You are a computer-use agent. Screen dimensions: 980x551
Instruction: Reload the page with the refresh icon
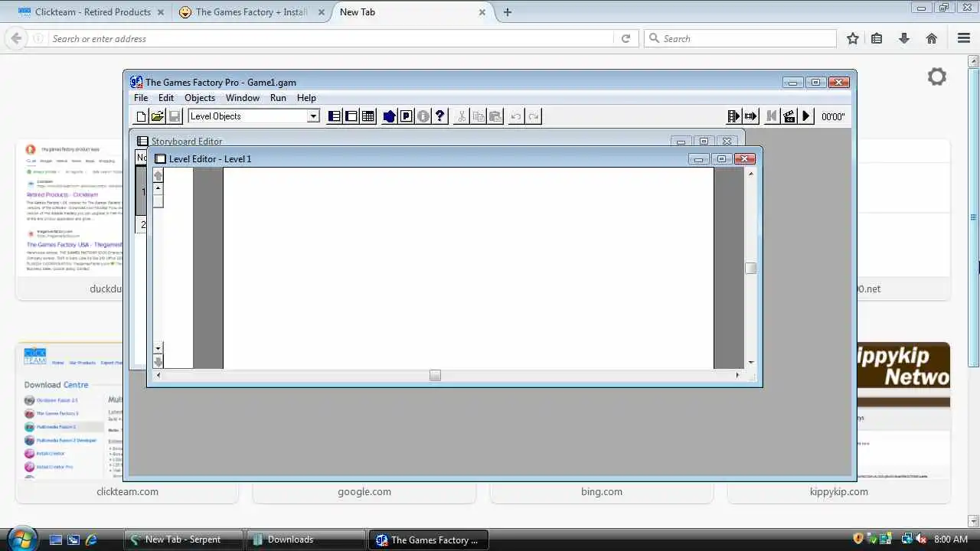pos(626,38)
